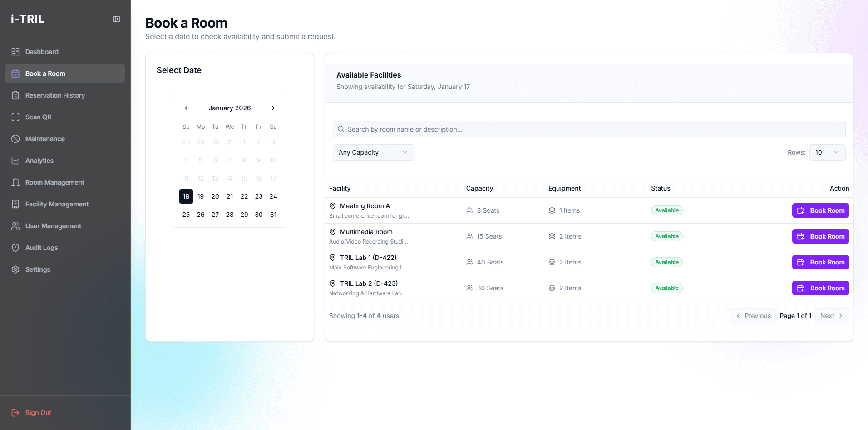
Task: Open Audit Logs via its icon
Action: tap(15, 248)
